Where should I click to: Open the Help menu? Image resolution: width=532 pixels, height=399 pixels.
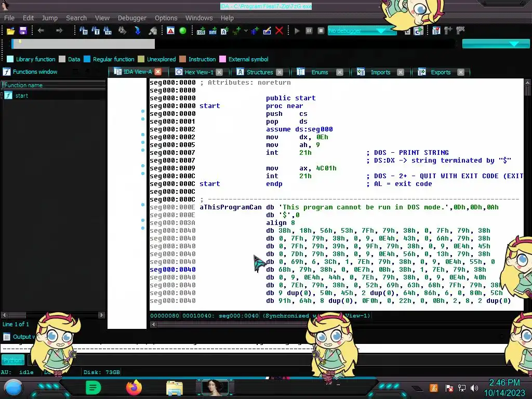[227, 18]
